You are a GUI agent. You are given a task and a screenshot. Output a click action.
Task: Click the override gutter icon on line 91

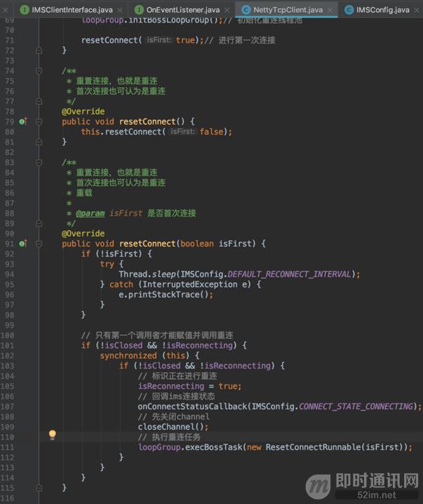click(x=23, y=244)
